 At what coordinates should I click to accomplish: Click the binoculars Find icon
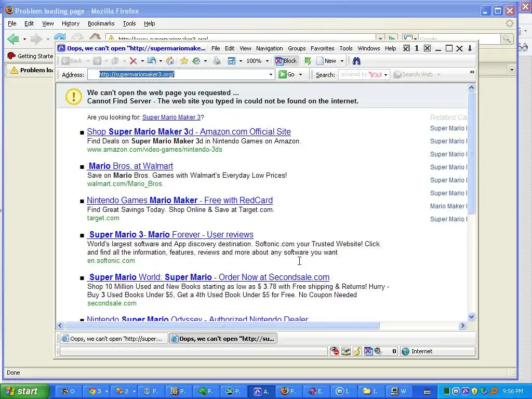(x=356, y=61)
